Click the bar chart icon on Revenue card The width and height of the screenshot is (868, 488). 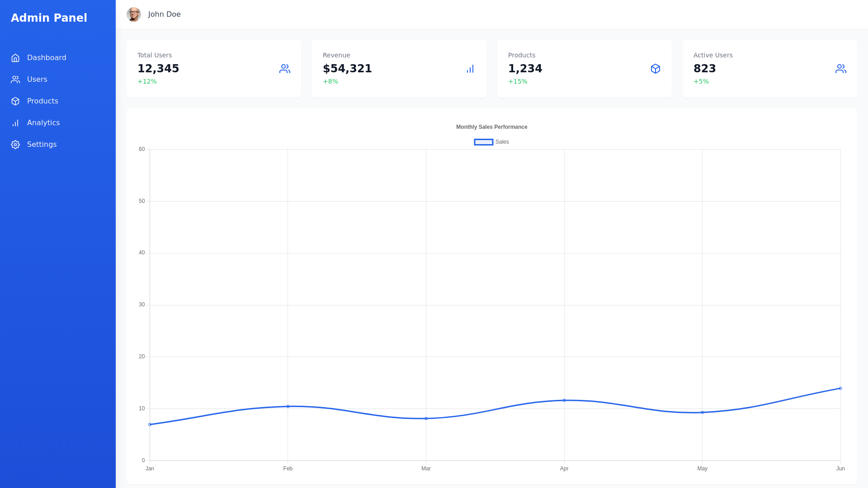coord(470,69)
